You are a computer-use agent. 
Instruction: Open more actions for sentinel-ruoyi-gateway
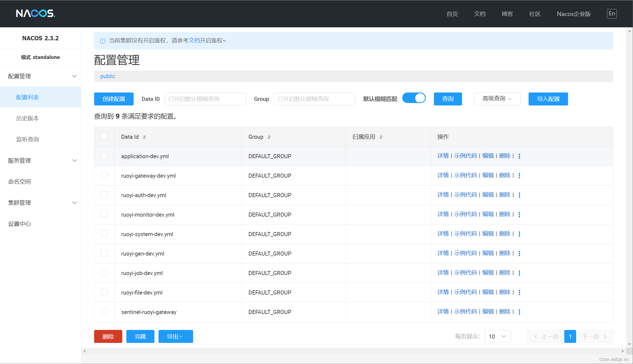519,312
